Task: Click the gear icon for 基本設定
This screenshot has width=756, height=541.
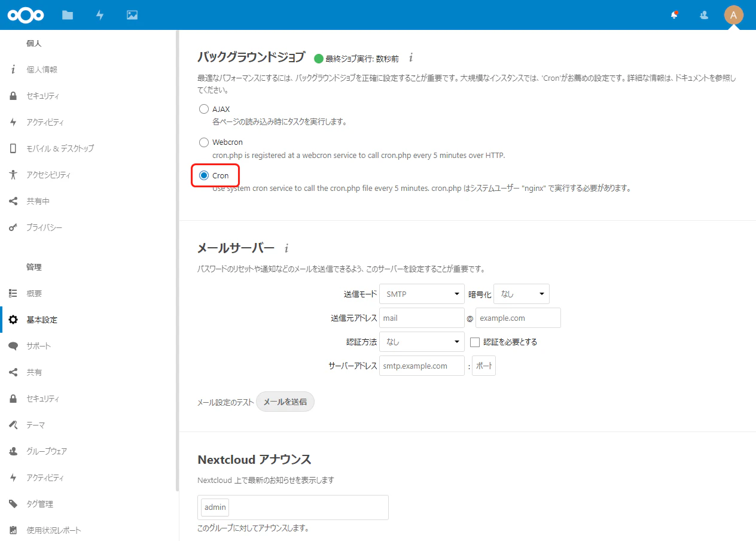Action: click(13, 320)
